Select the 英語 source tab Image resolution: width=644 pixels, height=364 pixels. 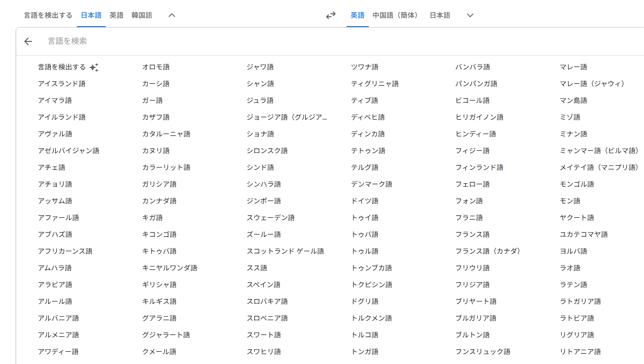click(x=117, y=15)
